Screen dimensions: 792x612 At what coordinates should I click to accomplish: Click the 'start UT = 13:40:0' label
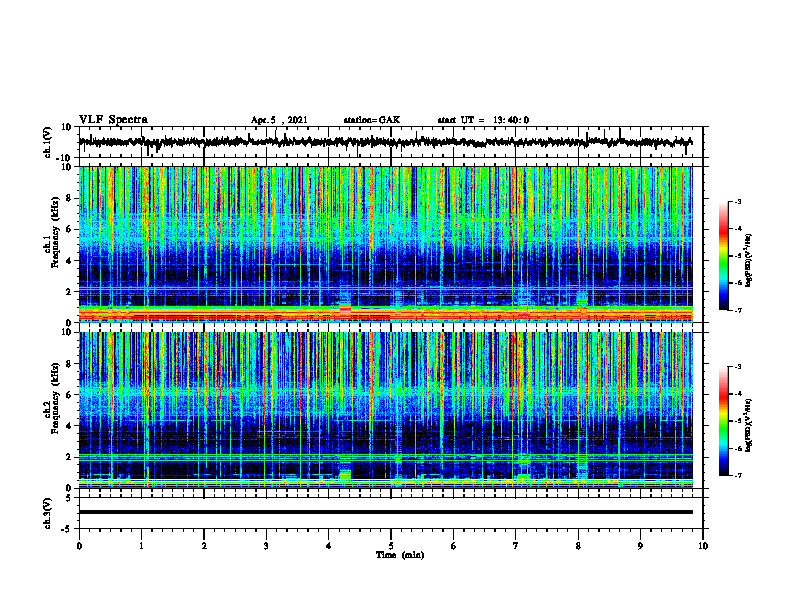point(483,120)
